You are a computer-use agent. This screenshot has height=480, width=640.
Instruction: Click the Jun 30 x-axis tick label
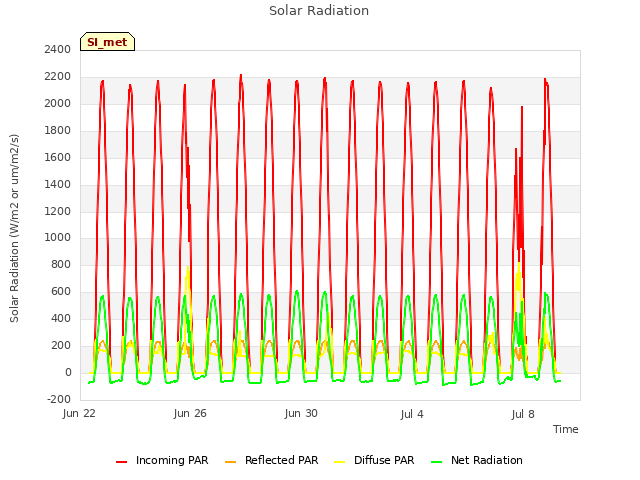(x=301, y=413)
